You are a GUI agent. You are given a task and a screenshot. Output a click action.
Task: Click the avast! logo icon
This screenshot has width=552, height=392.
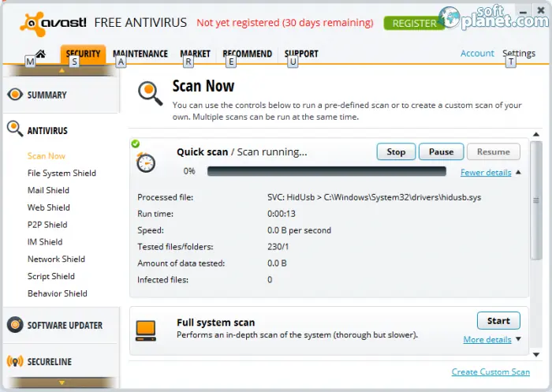pyautogui.click(x=33, y=24)
